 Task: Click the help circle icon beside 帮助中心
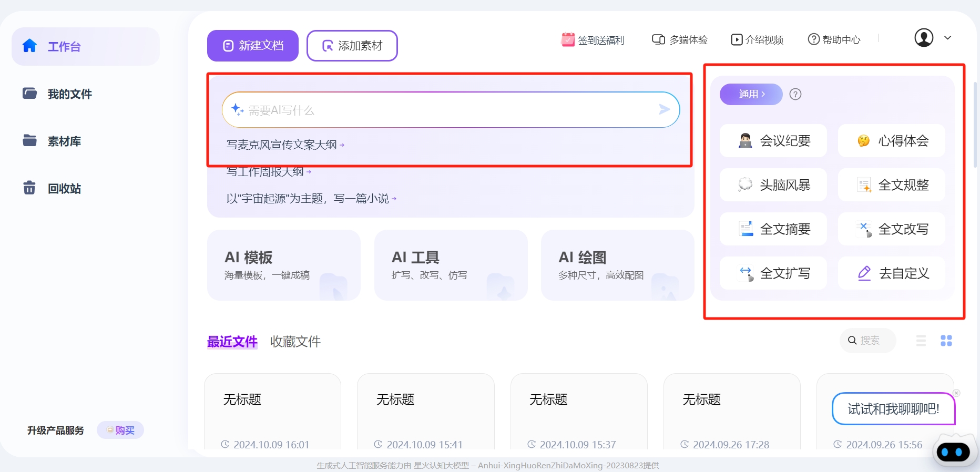(x=813, y=39)
